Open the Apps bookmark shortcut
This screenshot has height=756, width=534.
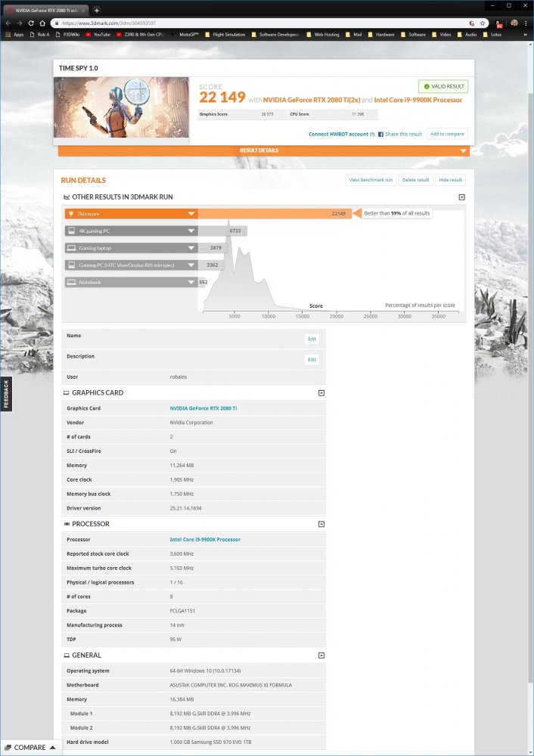[x=14, y=35]
